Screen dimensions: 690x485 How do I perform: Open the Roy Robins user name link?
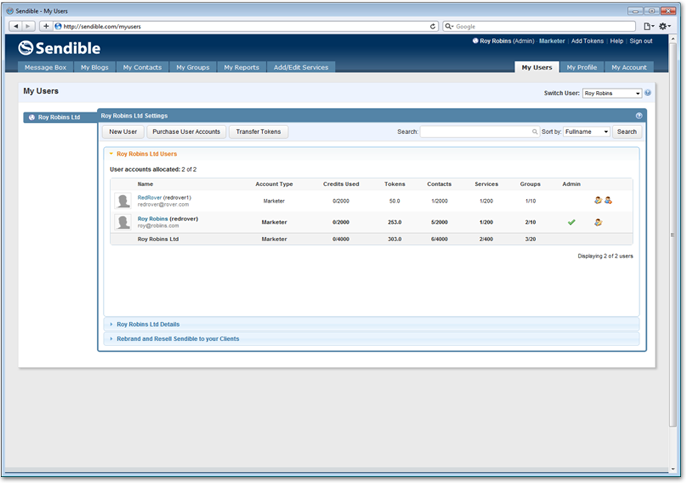click(x=153, y=219)
